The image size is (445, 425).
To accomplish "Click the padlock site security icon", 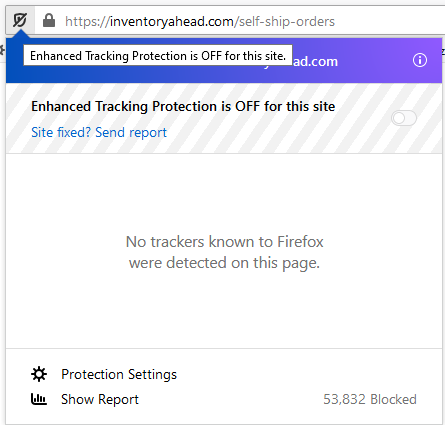I will click(49, 20).
